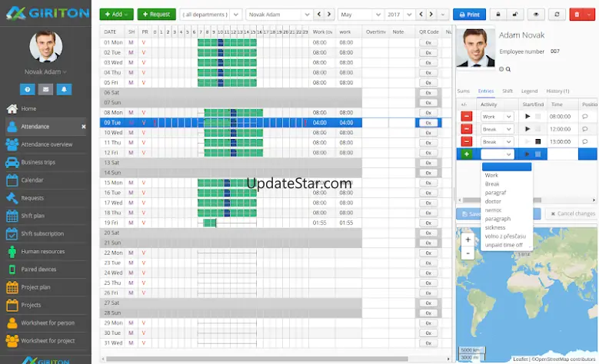The width and height of the screenshot is (599, 364).
Task: Expand the dropdown next to trash button
Action: [x=590, y=15]
